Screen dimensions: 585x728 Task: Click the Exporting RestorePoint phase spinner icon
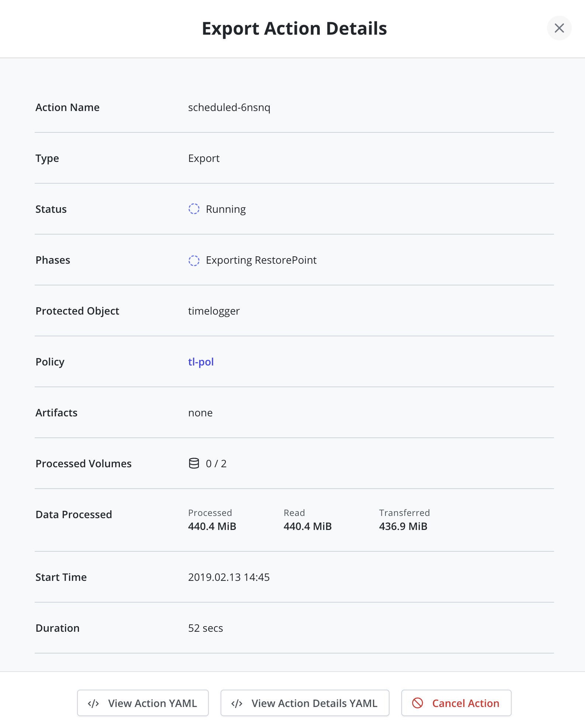(x=194, y=260)
